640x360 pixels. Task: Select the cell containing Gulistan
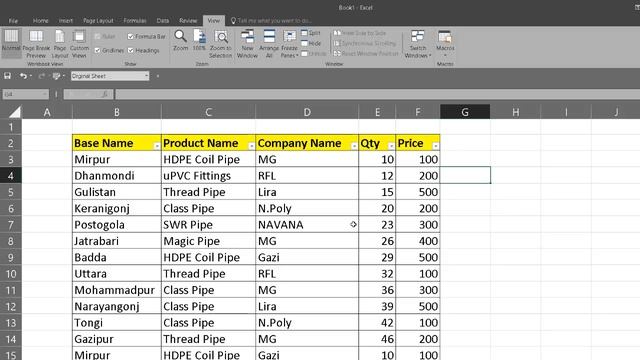(117, 192)
